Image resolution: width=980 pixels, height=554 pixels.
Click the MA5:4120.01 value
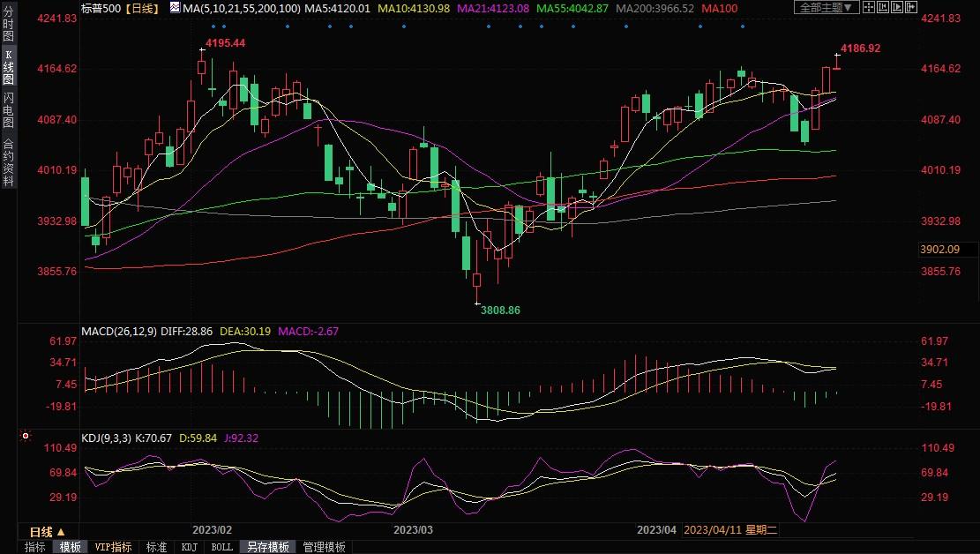click(337, 8)
